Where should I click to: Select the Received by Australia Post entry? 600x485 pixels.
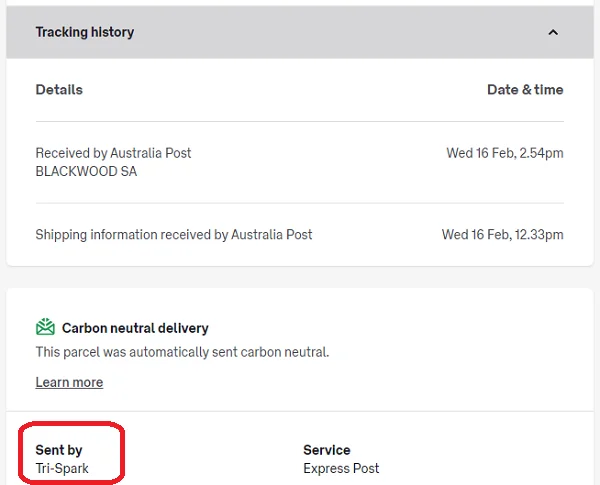[x=113, y=153]
